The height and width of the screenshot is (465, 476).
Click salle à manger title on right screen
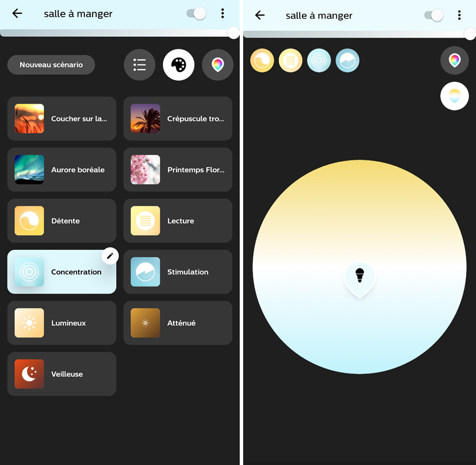318,16
